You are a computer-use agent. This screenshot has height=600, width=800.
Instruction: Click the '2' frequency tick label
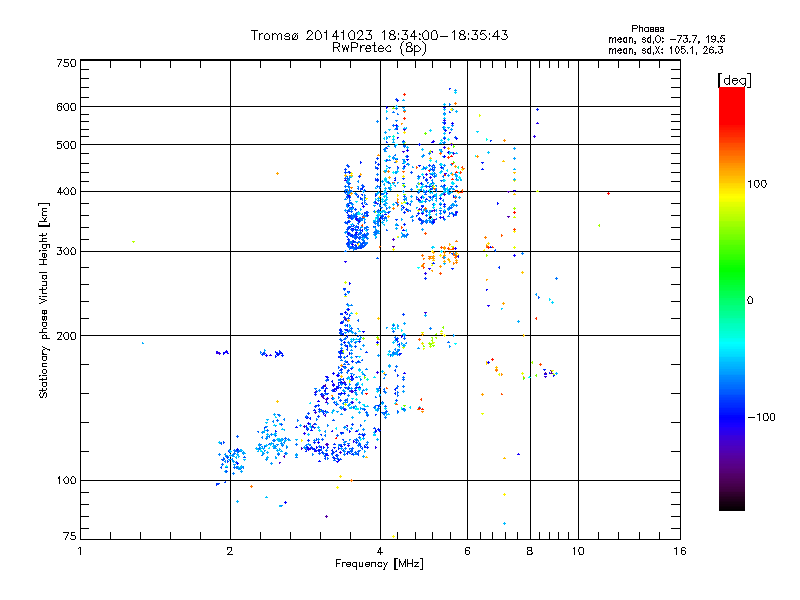(x=230, y=551)
